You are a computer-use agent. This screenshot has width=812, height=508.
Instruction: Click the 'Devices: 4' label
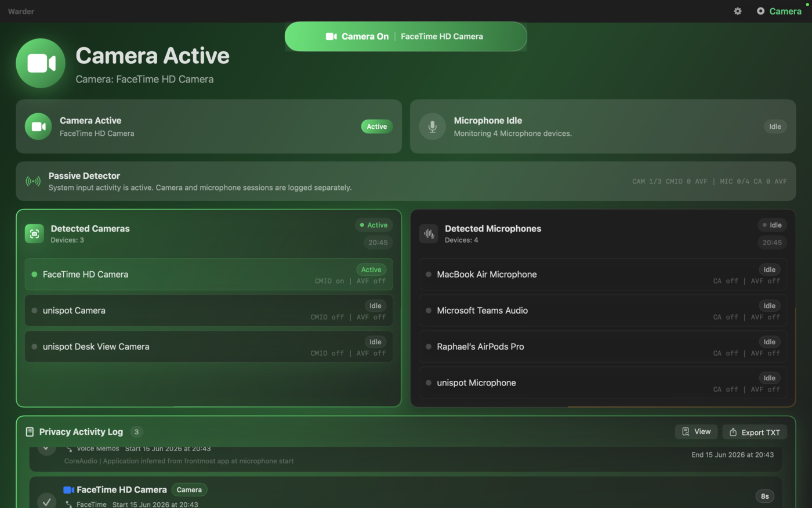click(462, 240)
